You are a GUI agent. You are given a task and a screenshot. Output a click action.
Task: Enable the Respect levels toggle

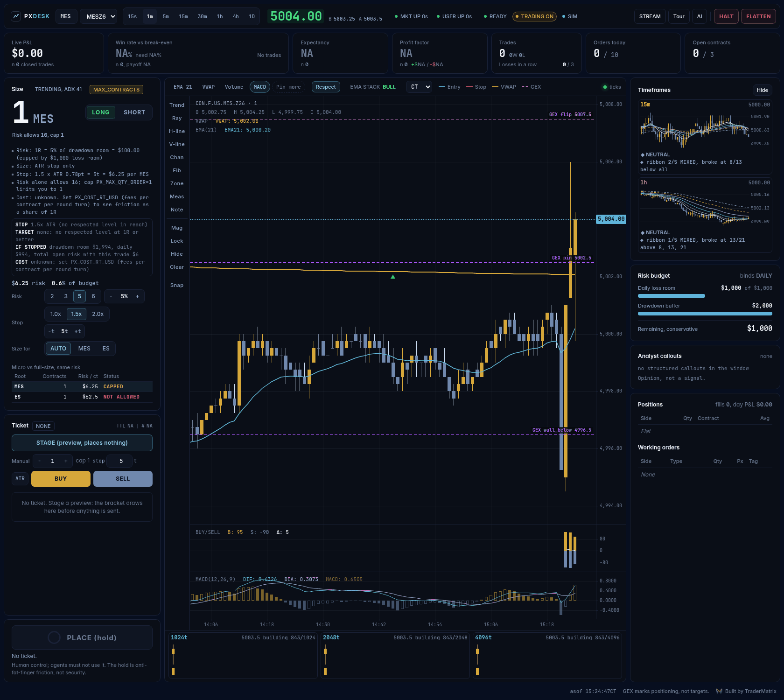[326, 87]
